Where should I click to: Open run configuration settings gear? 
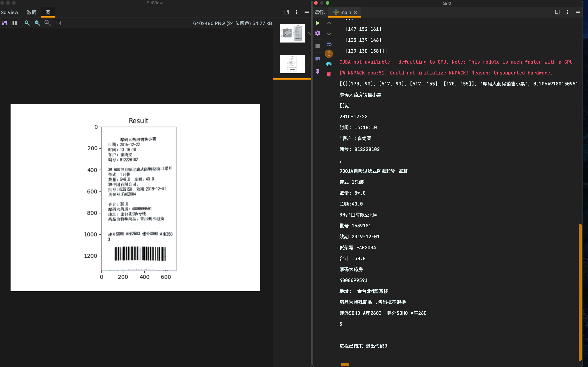point(318,33)
